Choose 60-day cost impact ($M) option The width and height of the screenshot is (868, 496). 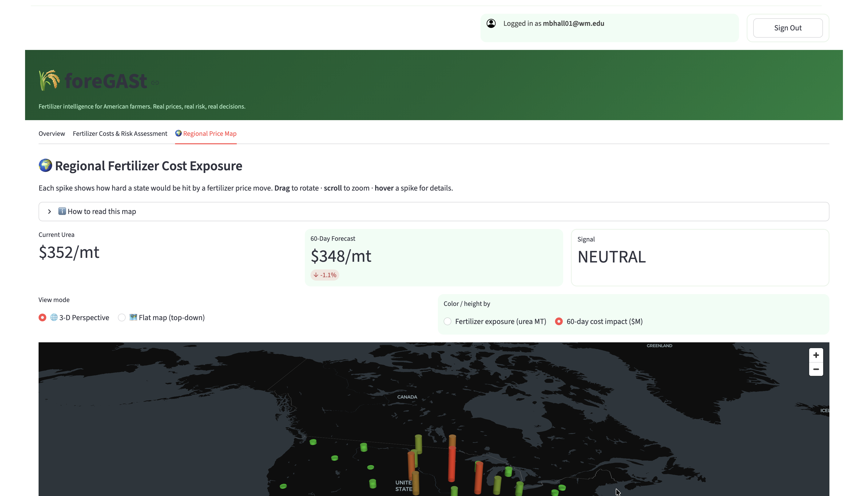[559, 321]
